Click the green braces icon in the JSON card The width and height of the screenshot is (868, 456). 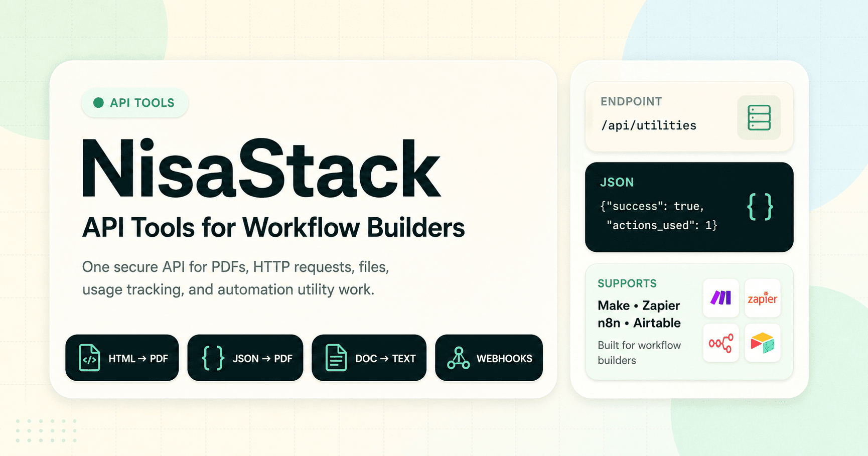coord(760,207)
